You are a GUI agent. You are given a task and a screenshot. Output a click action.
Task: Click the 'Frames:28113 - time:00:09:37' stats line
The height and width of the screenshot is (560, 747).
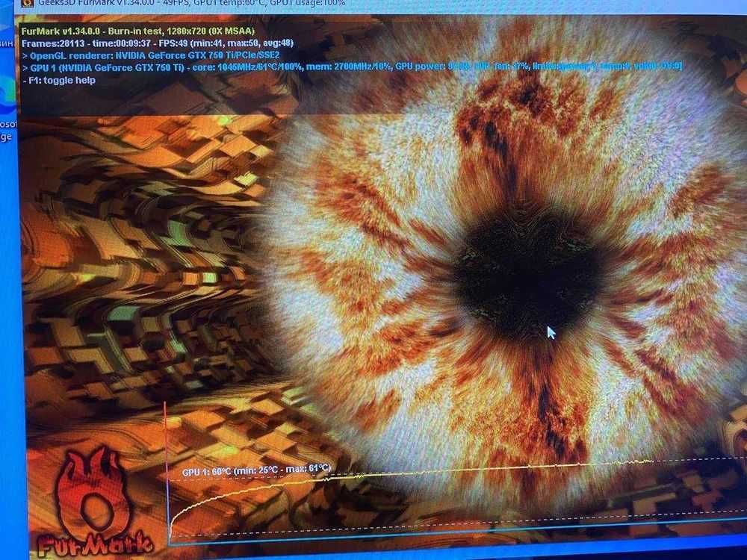point(157,43)
